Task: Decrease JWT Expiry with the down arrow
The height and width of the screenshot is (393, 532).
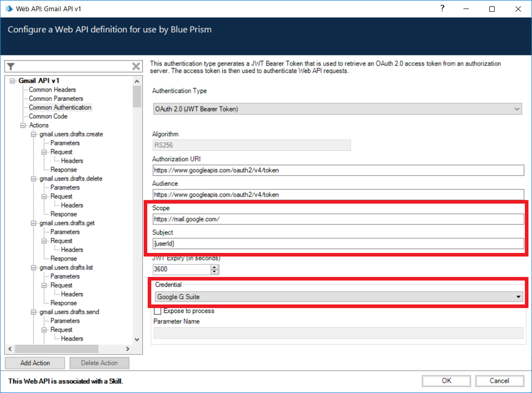Action: click(214, 272)
